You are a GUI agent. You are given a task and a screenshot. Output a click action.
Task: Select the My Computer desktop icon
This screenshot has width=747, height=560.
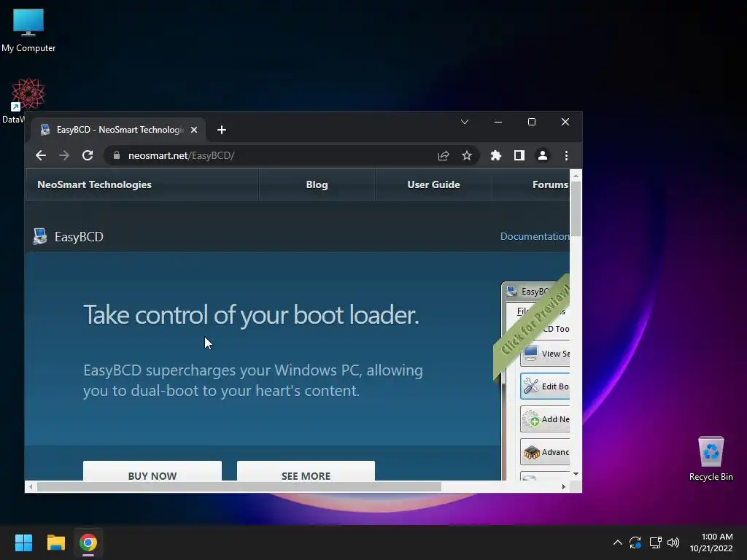pyautogui.click(x=28, y=30)
